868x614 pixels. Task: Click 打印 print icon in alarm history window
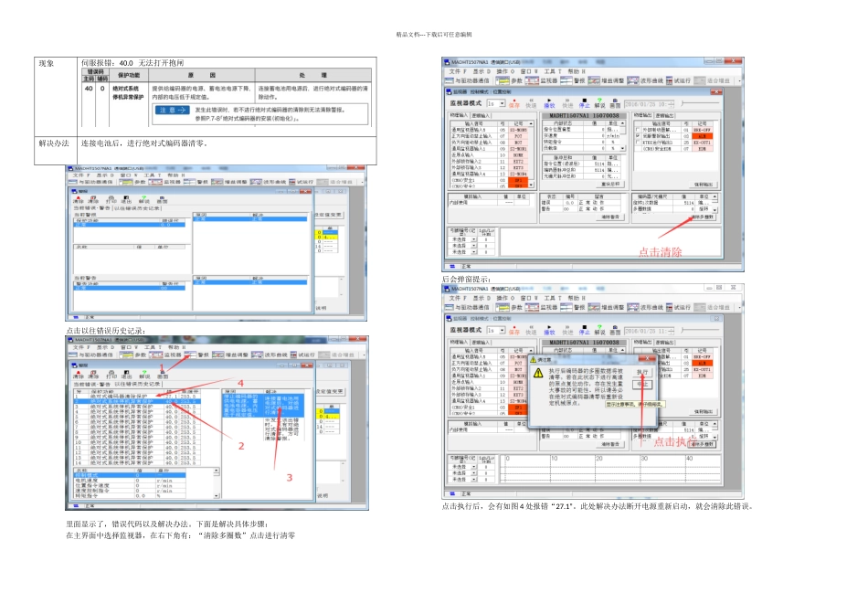[x=111, y=375]
